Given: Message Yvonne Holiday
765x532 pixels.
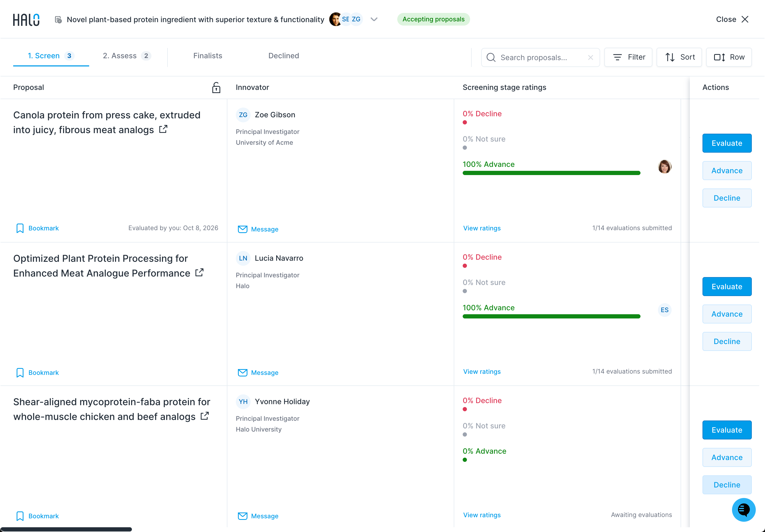Looking at the screenshot, I should point(258,516).
